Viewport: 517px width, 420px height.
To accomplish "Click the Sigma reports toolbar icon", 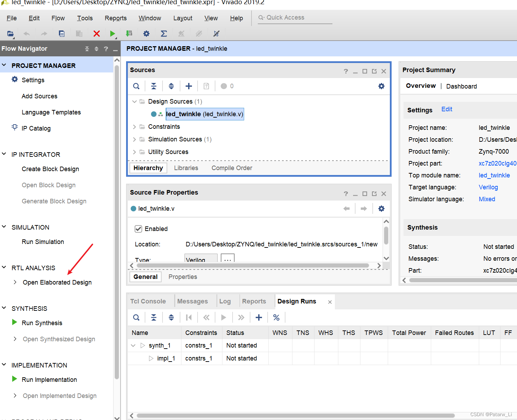I will [x=164, y=34].
